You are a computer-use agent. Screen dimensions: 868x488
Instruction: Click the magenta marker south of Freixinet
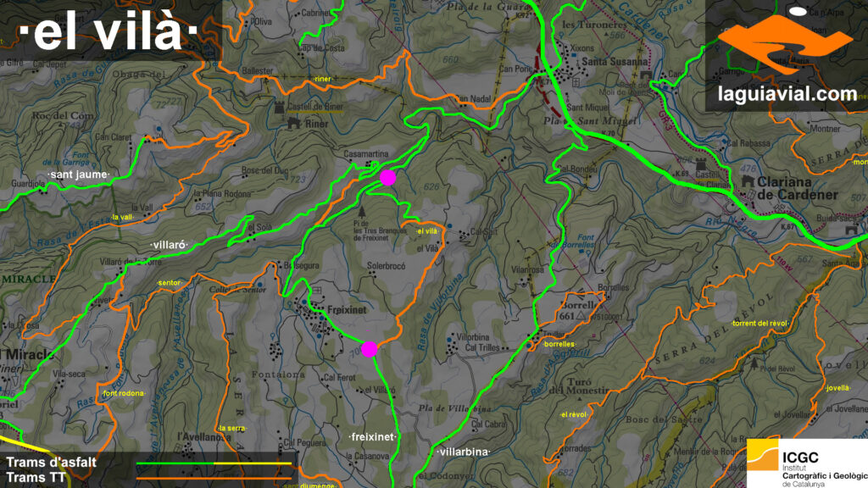click(370, 349)
